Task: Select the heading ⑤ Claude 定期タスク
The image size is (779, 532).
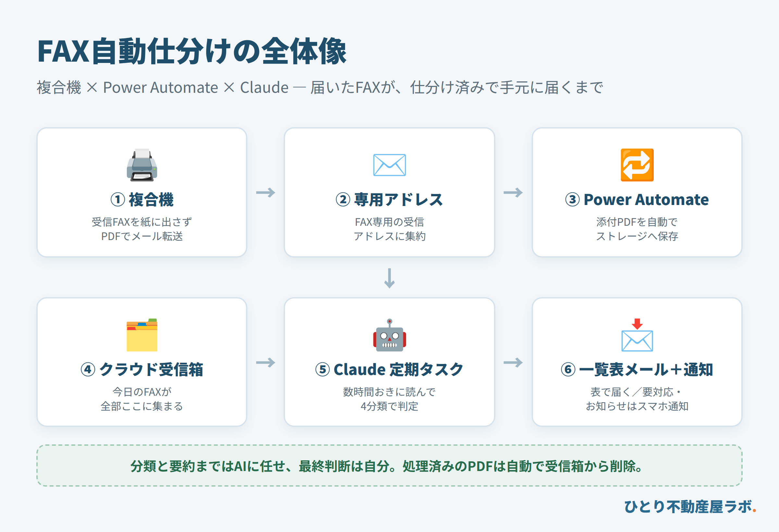Action: click(389, 369)
